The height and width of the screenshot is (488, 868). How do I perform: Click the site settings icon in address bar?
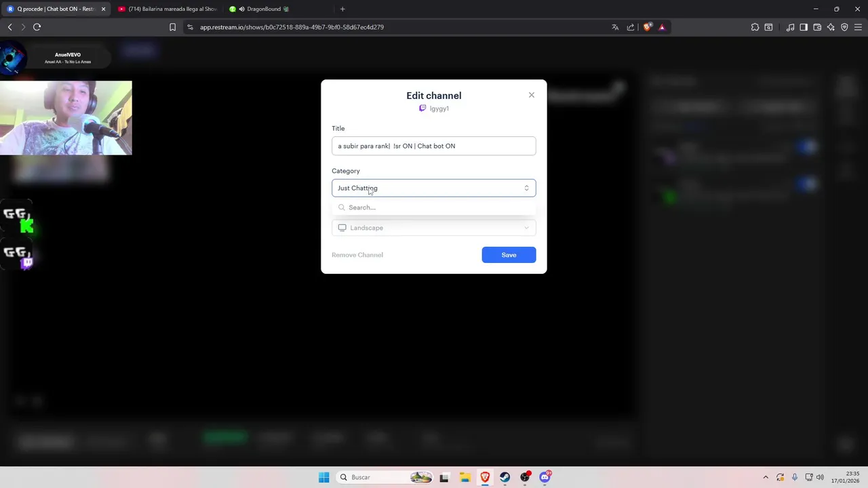click(x=190, y=27)
